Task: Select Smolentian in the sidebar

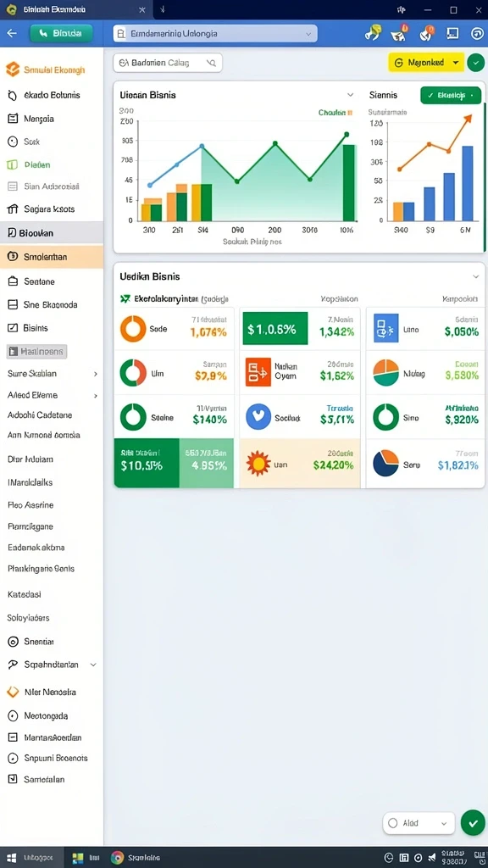Action: [x=52, y=257]
